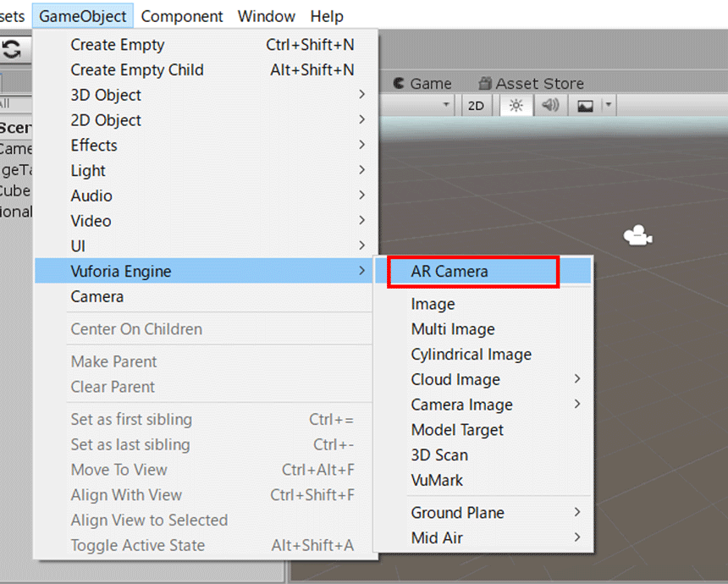Expand the Mid Air submenu
728x584 pixels.
click(x=483, y=537)
